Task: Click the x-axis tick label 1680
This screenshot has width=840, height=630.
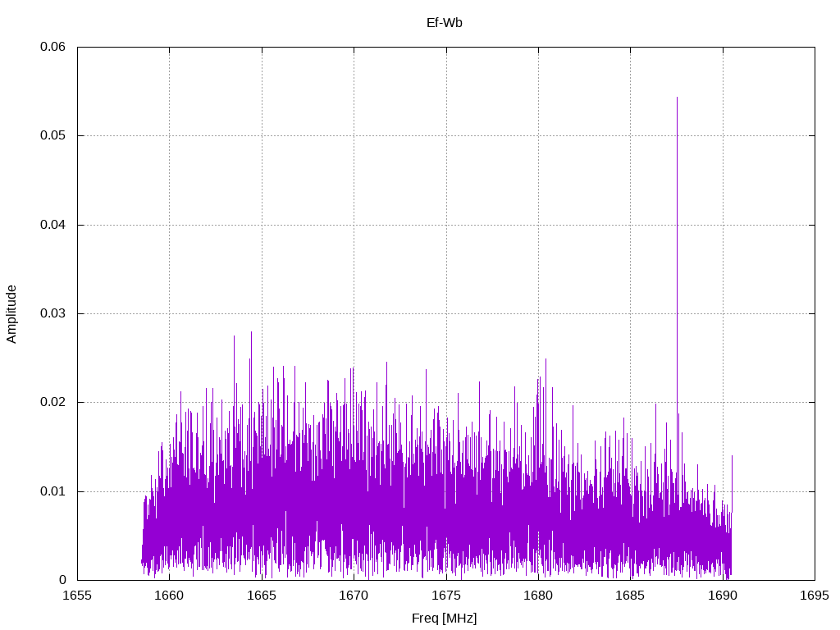Action: [538, 596]
